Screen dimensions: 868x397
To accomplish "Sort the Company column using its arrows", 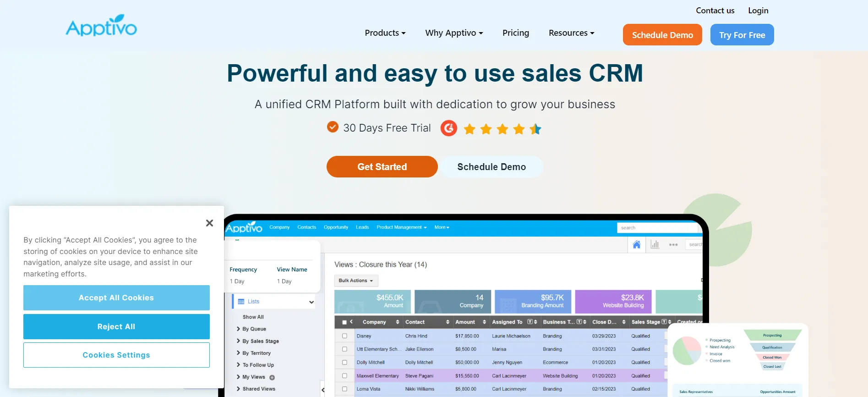I will 398,322.
